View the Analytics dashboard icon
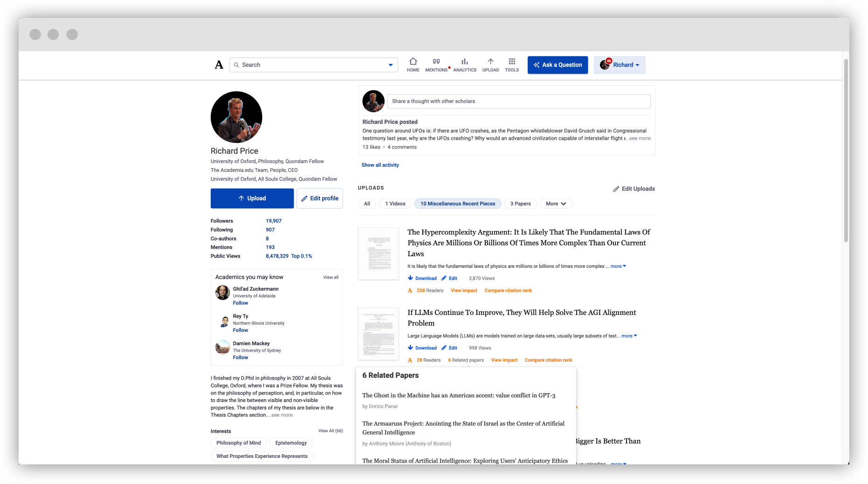The height and width of the screenshot is (484, 868). click(464, 65)
